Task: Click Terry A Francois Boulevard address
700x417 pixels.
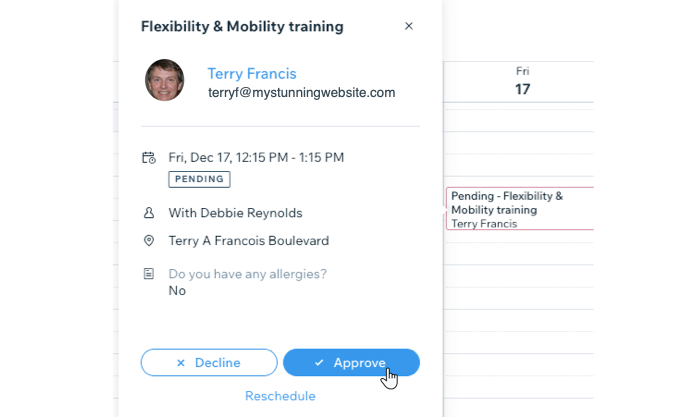Action: tap(249, 241)
